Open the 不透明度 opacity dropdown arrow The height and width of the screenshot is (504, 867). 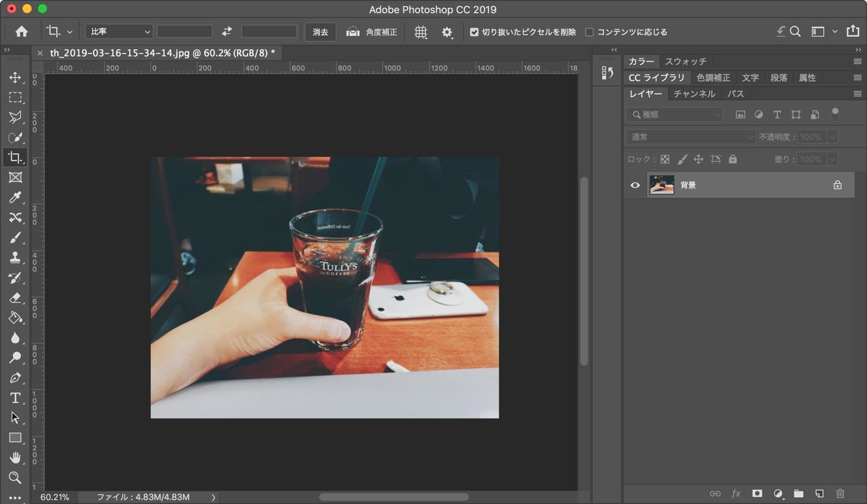[x=832, y=137]
